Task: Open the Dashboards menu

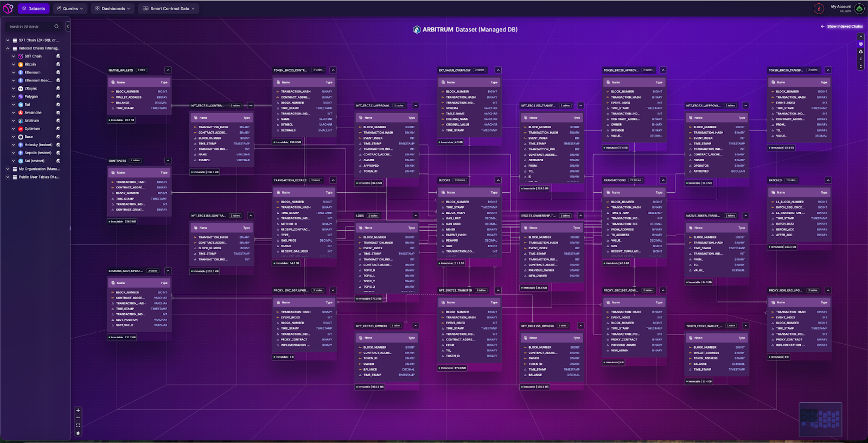Action: pyautogui.click(x=113, y=9)
